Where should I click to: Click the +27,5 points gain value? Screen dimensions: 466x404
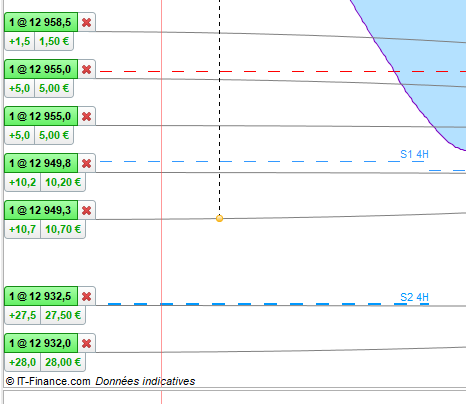23,315
